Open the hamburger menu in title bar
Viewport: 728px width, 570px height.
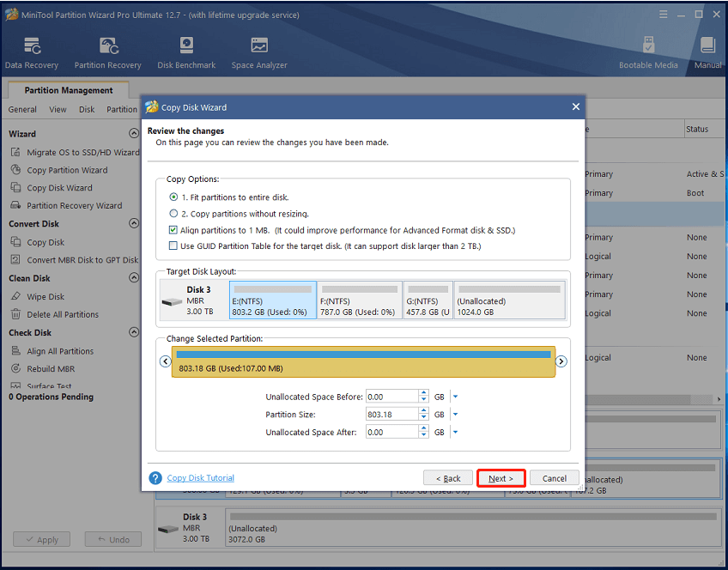(663, 15)
